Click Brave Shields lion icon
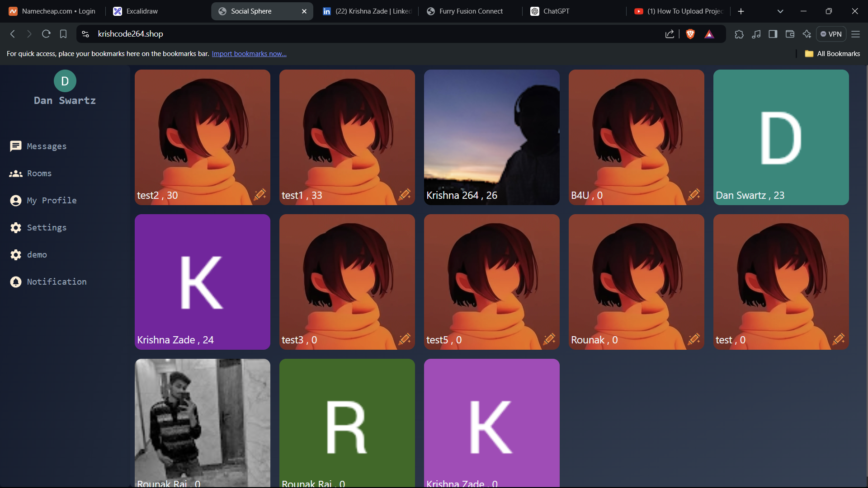 [x=690, y=34]
